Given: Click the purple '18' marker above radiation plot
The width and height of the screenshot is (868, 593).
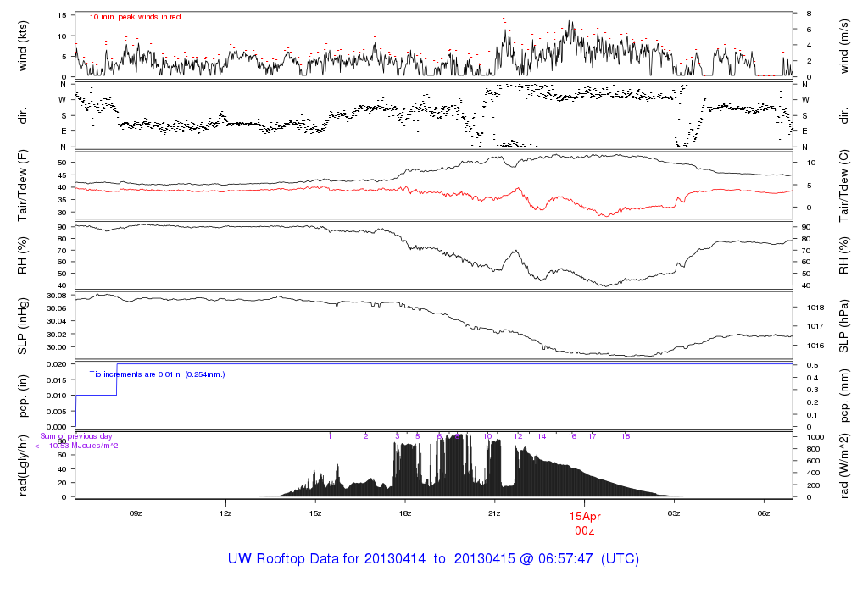Looking at the screenshot, I should click(626, 436).
